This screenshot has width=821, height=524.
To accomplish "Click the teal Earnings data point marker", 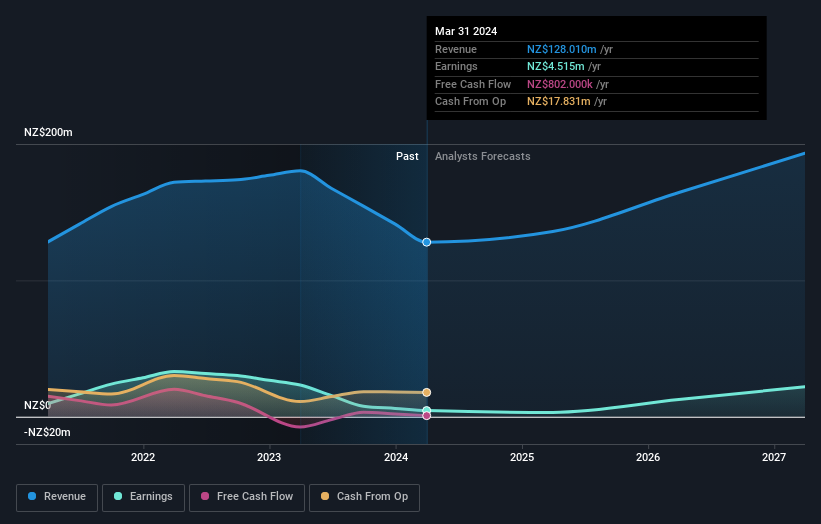I will tap(427, 410).
